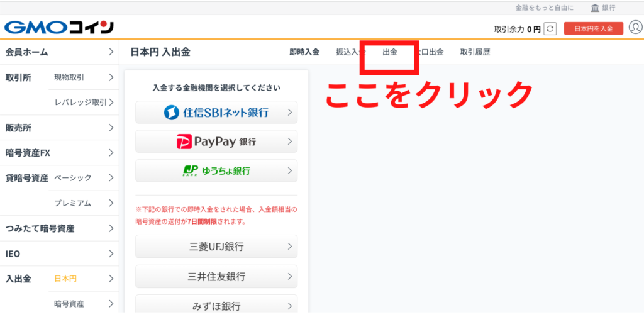Image resolution: width=644 pixels, height=322 pixels.
Task: Open the 銀行 link in the header
Action: point(609,8)
